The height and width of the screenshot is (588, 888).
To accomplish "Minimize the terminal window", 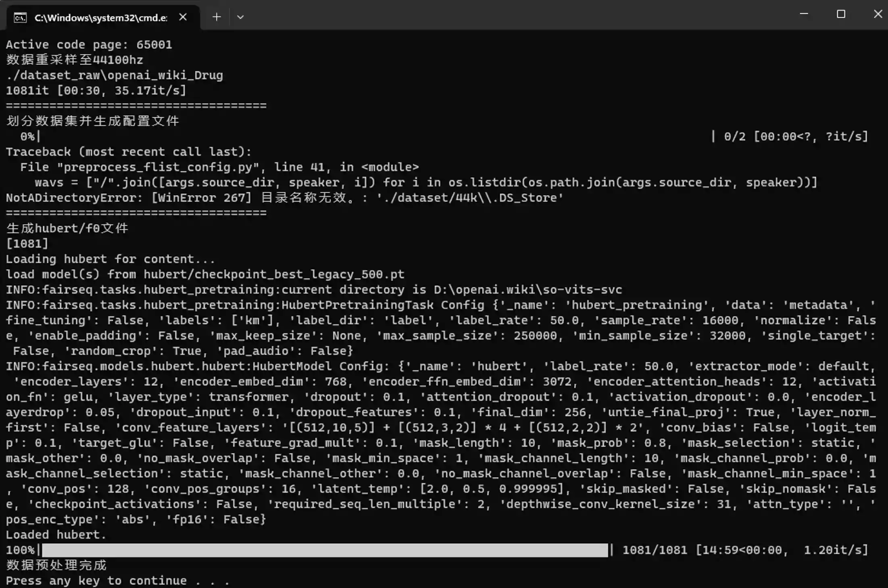I will click(x=804, y=14).
